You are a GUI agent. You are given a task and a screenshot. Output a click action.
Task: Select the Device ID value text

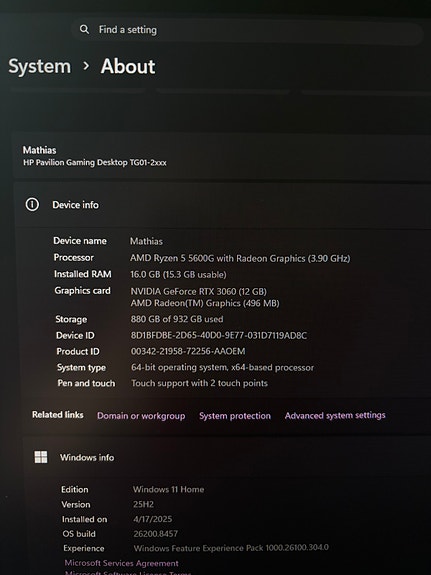(x=219, y=335)
